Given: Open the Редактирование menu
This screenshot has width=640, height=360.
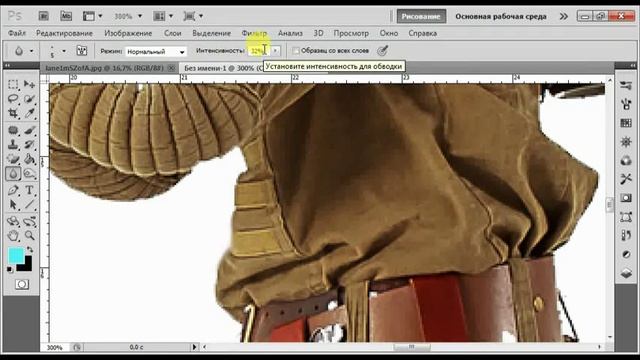Looking at the screenshot, I should pyautogui.click(x=64, y=33).
